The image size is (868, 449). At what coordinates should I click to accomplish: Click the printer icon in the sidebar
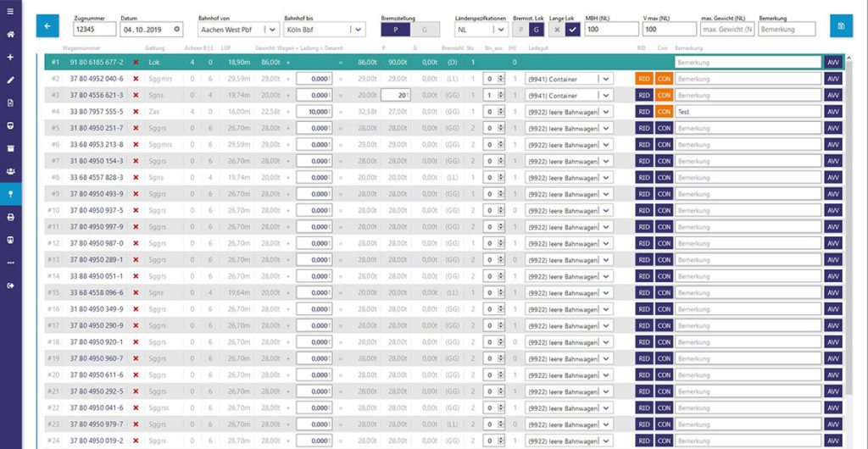point(10,217)
